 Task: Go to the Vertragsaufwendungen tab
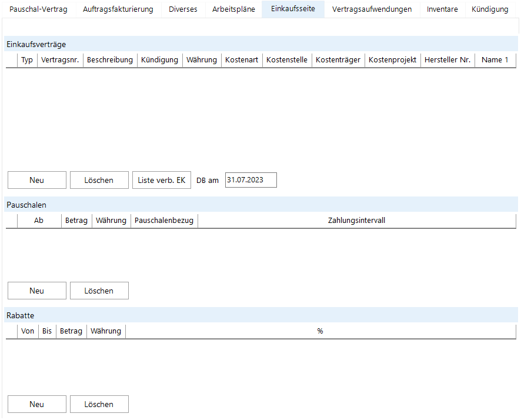pyautogui.click(x=372, y=9)
